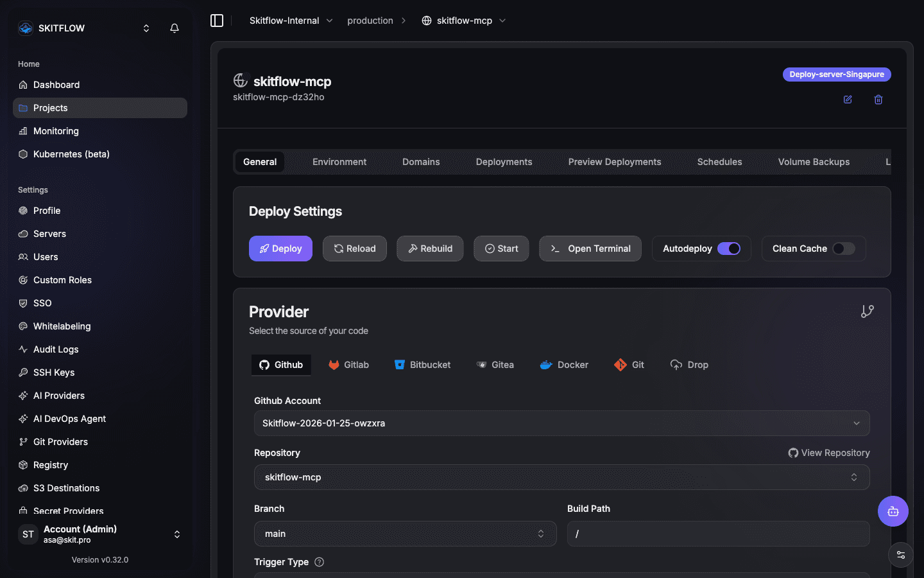Click the Skitflow logo icon

[x=26, y=28]
